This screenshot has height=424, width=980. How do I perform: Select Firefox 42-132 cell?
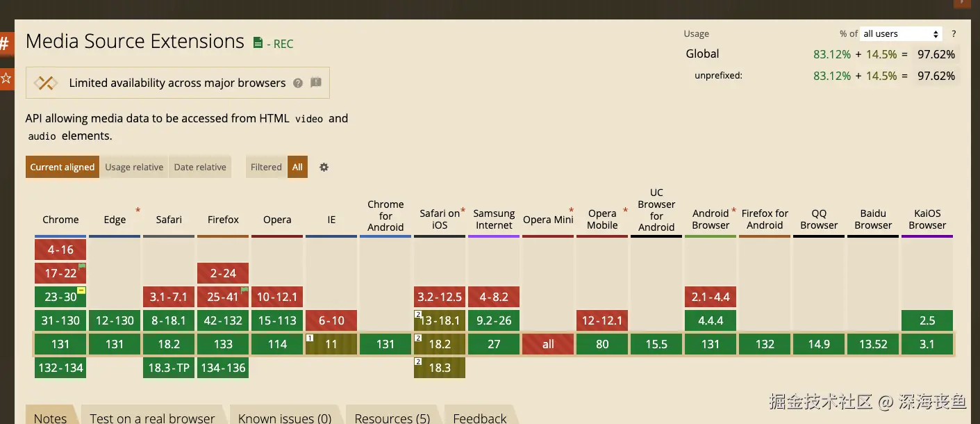pos(223,320)
